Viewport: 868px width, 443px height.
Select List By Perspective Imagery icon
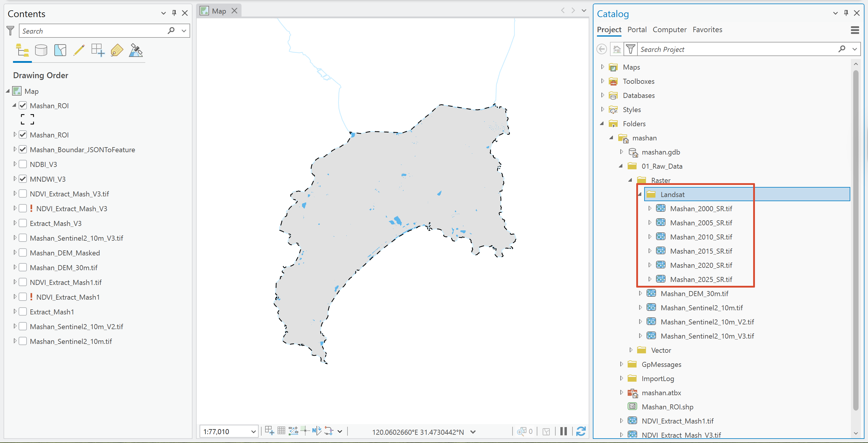[x=136, y=50]
